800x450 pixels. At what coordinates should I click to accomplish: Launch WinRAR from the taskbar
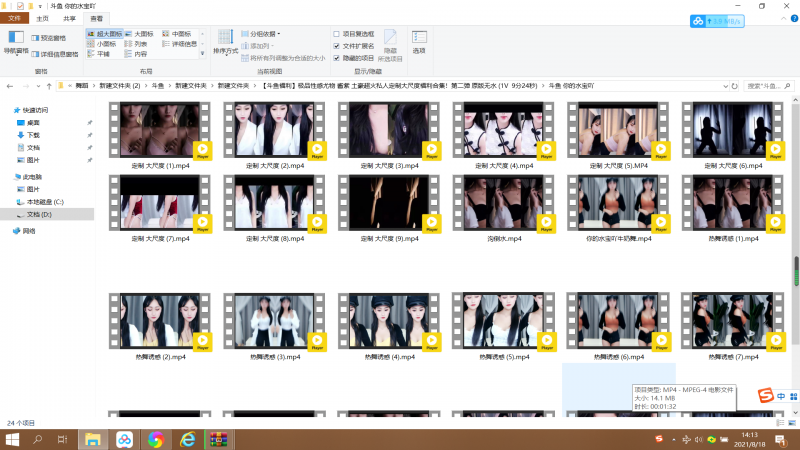click(218, 439)
